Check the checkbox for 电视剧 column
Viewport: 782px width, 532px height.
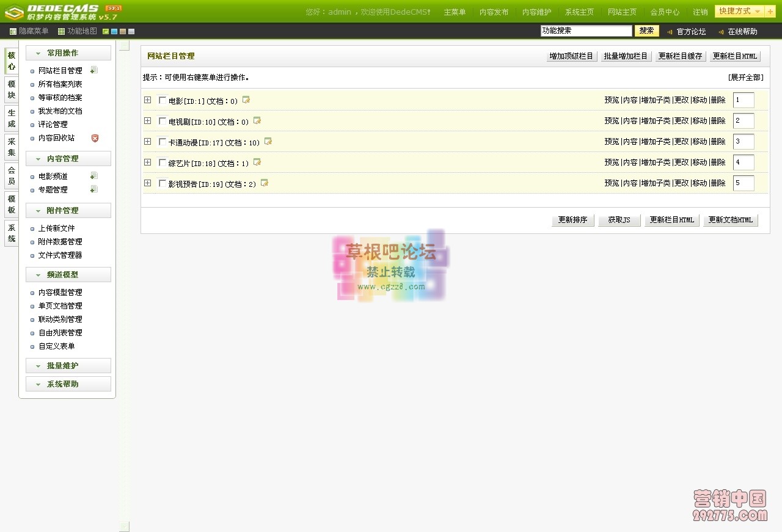pos(163,121)
